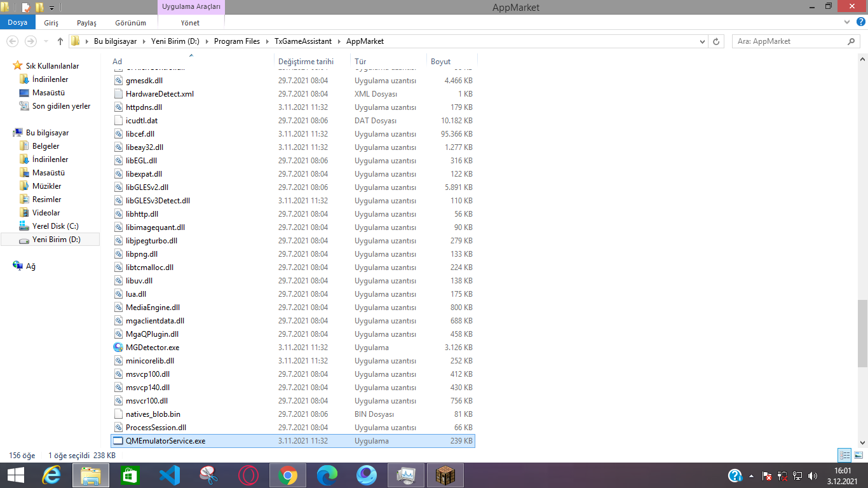This screenshot has height=488, width=868.
Task: Open Visual Studio Code from the taskbar
Action: click(170, 475)
